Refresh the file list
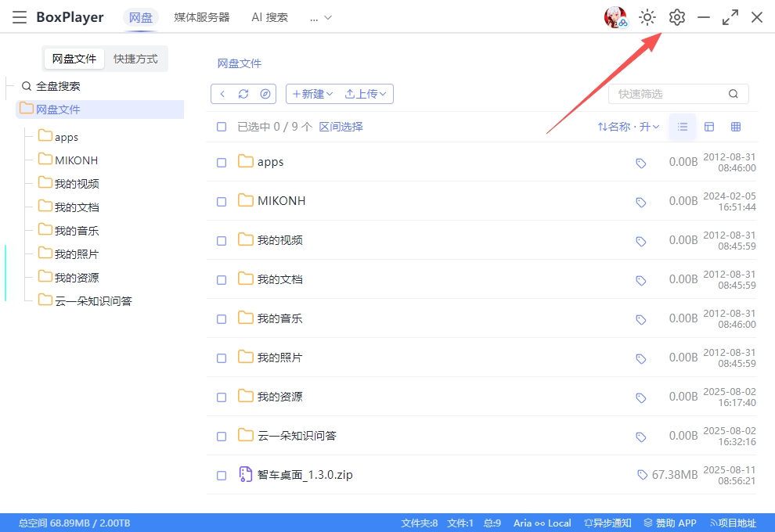Image resolution: width=775 pixels, height=532 pixels. pos(243,94)
